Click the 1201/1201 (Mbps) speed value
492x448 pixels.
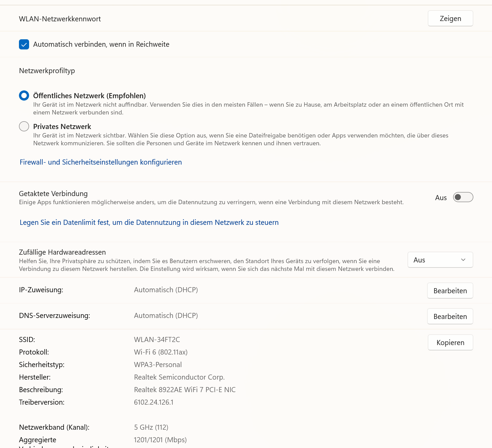(160, 440)
